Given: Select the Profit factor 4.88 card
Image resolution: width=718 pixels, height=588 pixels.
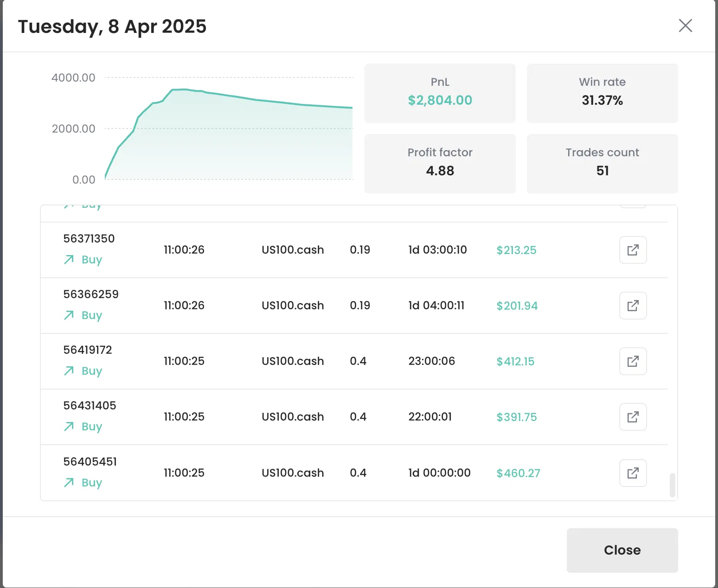Looking at the screenshot, I should coord(440,164).
